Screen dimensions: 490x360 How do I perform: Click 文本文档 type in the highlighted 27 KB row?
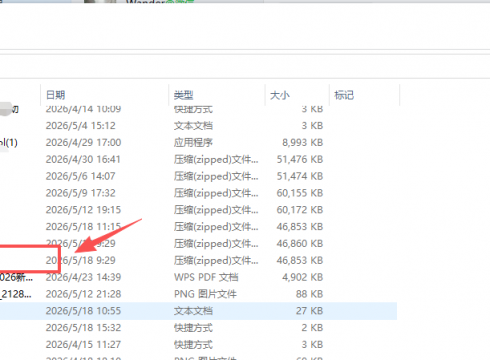193,311
